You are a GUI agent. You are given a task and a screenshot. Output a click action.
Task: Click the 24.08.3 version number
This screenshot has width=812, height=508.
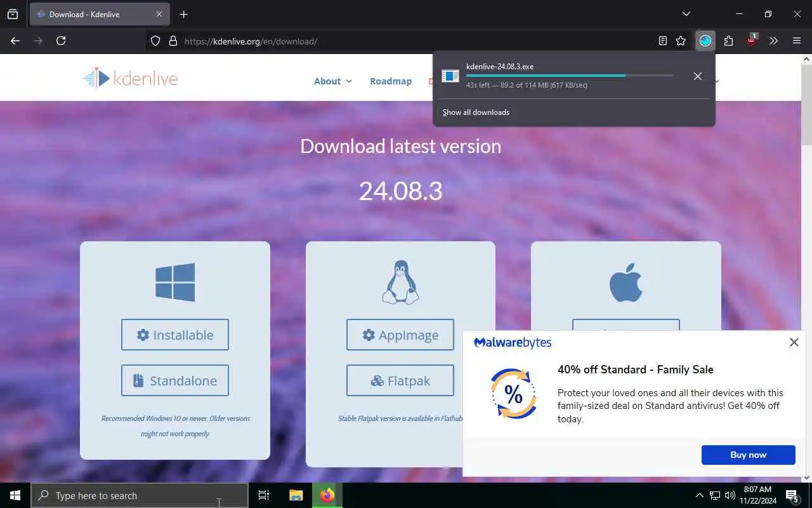pos(400,190)
